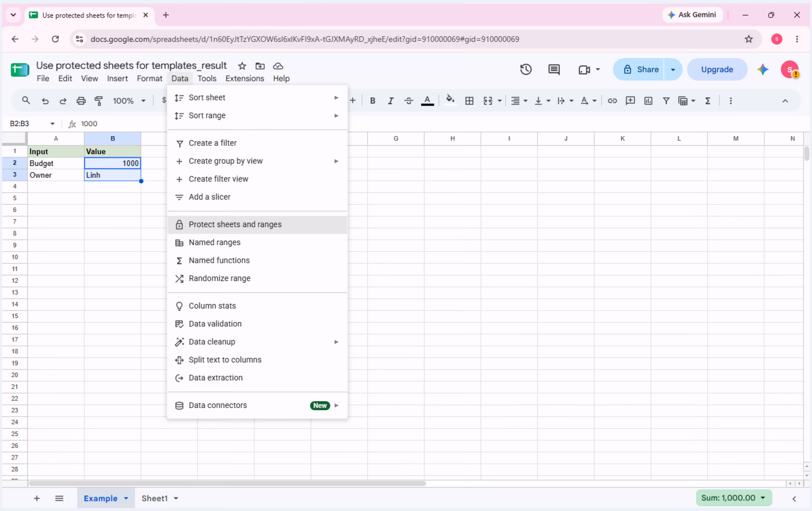Screen dimensions: 812x511
Task: Click the video meeting camera icon
Action: click(584, 70)
